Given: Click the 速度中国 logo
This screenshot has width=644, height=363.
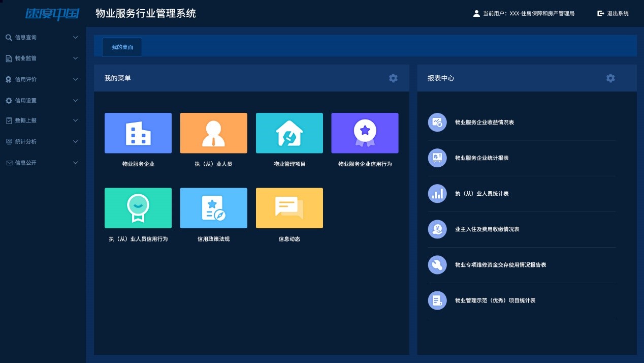Looking at the screenshot, I should pos(52,14).
